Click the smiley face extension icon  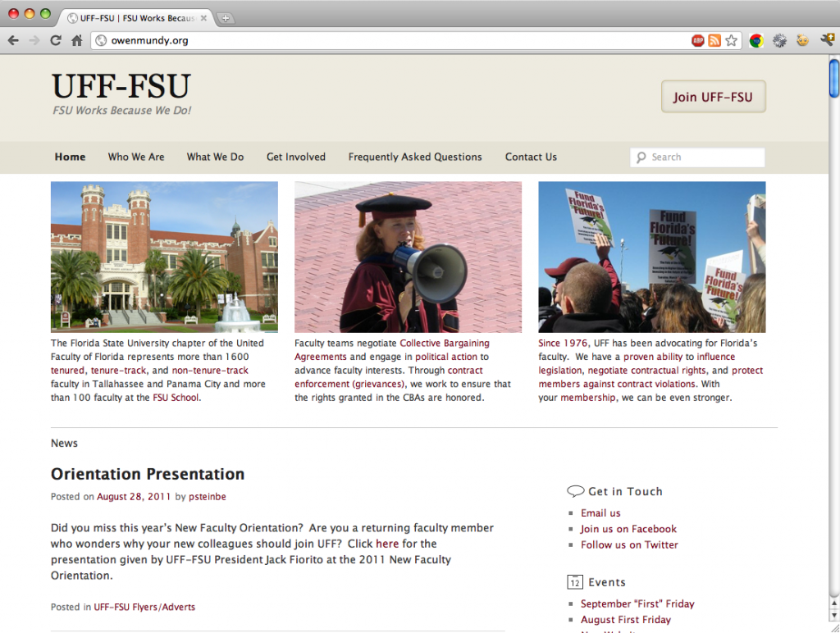(x=802, y=41)
